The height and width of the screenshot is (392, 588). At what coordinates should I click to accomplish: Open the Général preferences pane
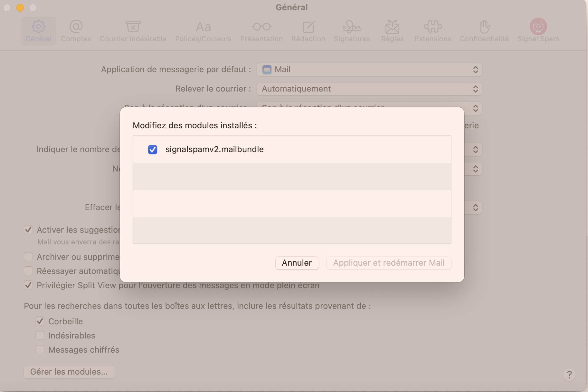pyautogui.click(x=39, y=31)
